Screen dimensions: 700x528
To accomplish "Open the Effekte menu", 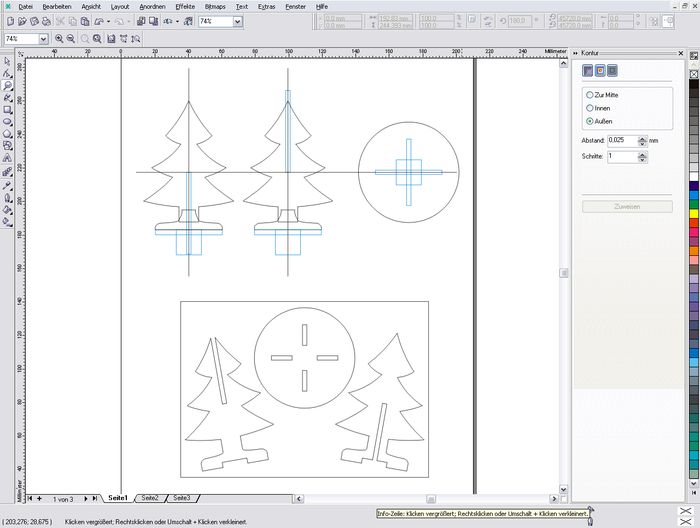I will point(185,6).
